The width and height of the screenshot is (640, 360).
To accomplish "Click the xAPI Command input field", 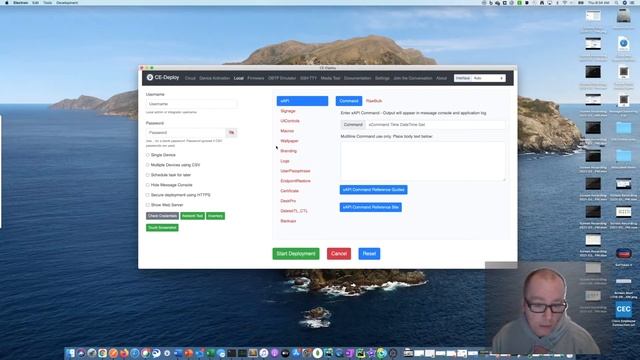I will coord(435,124).
